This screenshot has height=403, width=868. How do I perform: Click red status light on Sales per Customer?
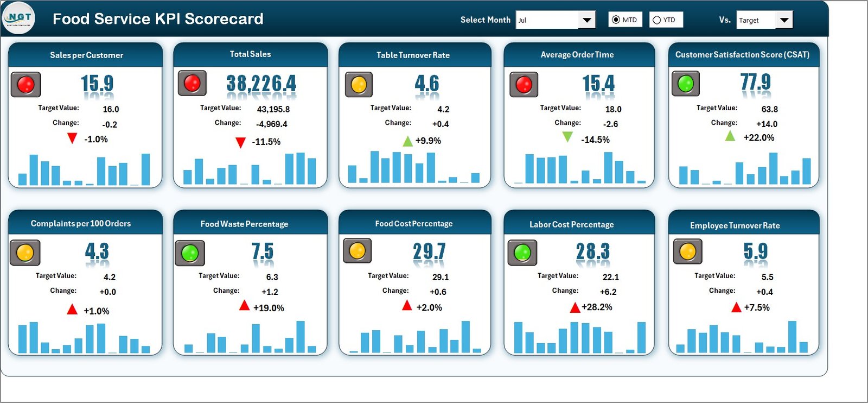click(25, 85)
